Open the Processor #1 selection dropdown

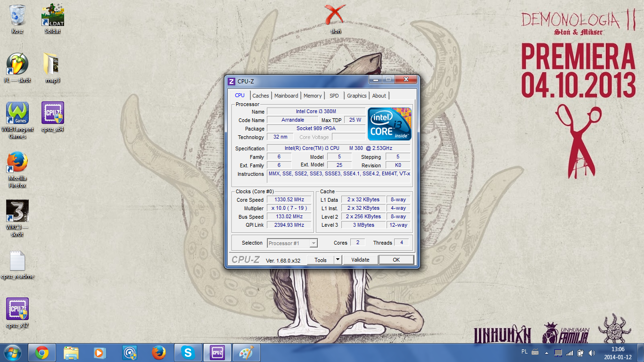point(292,243)
